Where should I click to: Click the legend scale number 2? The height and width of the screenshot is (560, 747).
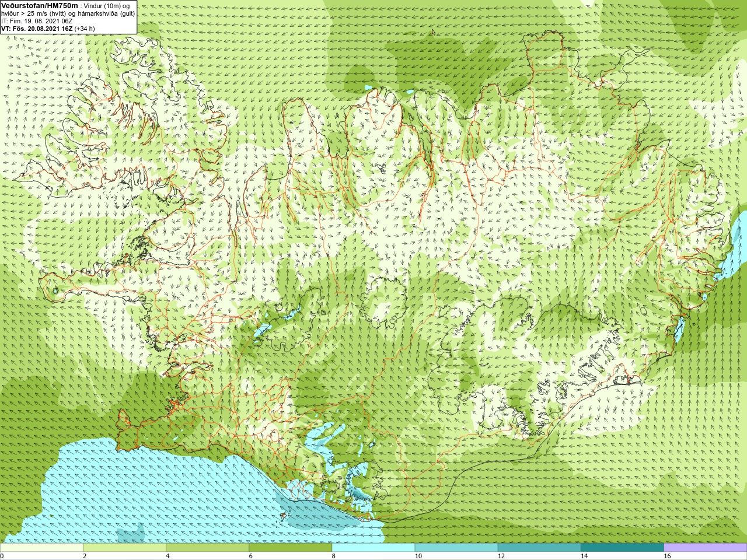click(x=85, y=556)
